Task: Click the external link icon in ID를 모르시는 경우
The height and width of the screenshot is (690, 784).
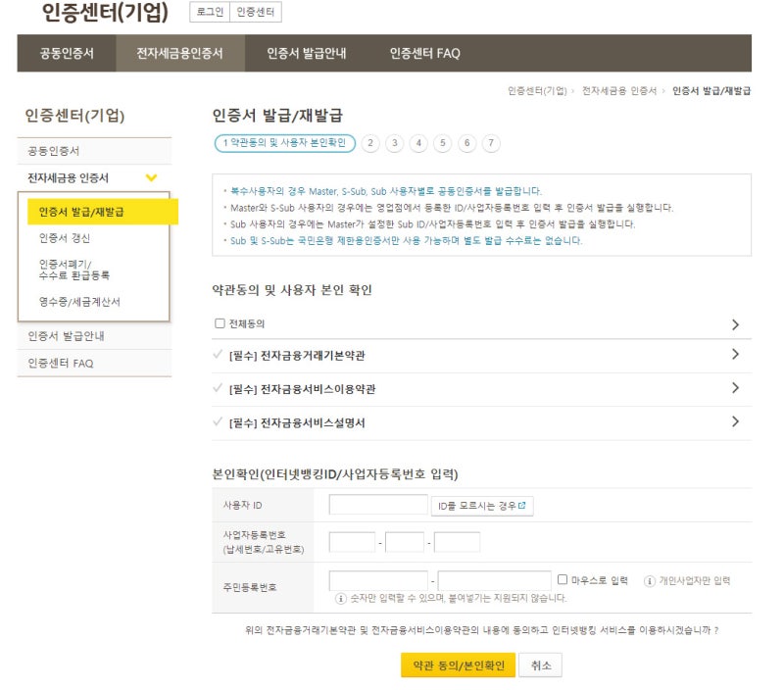Action: tap(522, 505)
